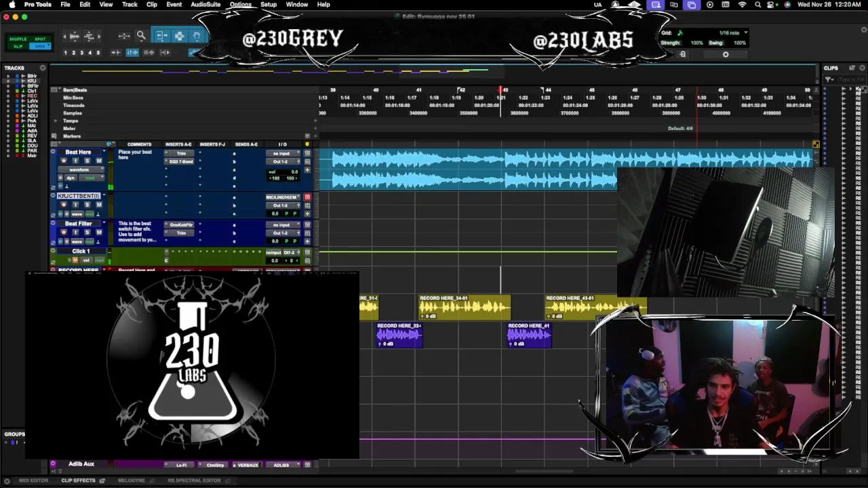Image resolution: width=868 pixels, height=488 pixels.
Task: Open the Clip menu
Action: 152,5
